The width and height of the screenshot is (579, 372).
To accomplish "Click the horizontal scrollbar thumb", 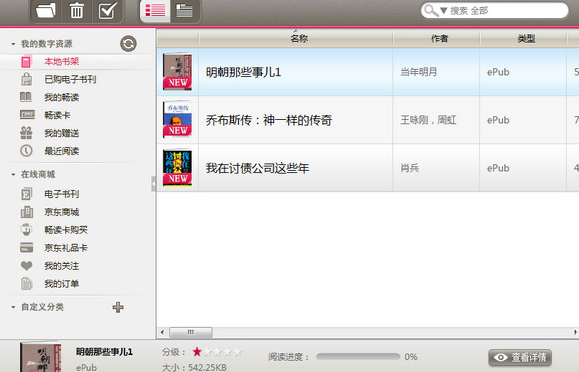I will pyautogui.click(x=191, y=332).
